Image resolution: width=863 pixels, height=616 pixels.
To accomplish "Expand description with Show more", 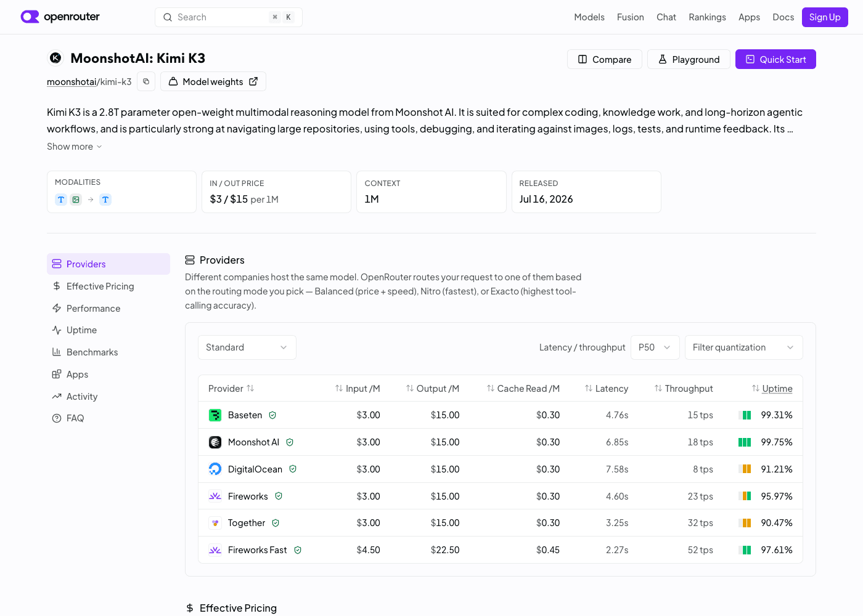I will [x=75, y=147].
